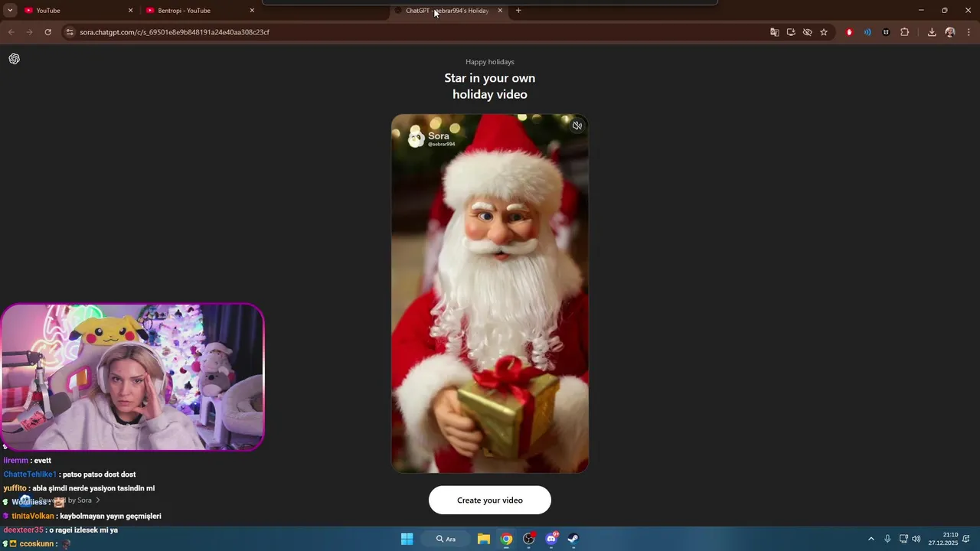The image size is (980, 551).
Task: Unmute the Sora holiday video
Action: coord(577,126)
